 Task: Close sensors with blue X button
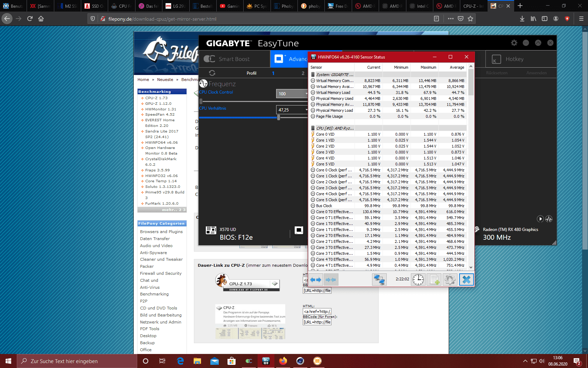(466, 279)
